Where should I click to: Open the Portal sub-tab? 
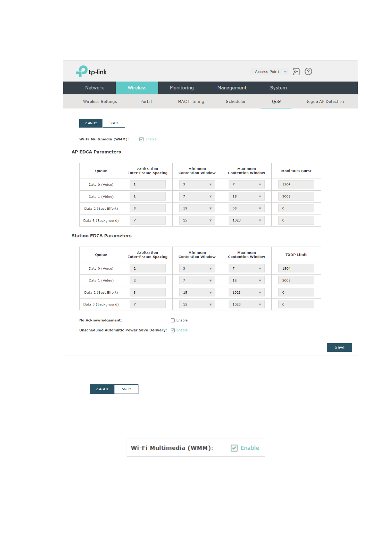point(146,102)
